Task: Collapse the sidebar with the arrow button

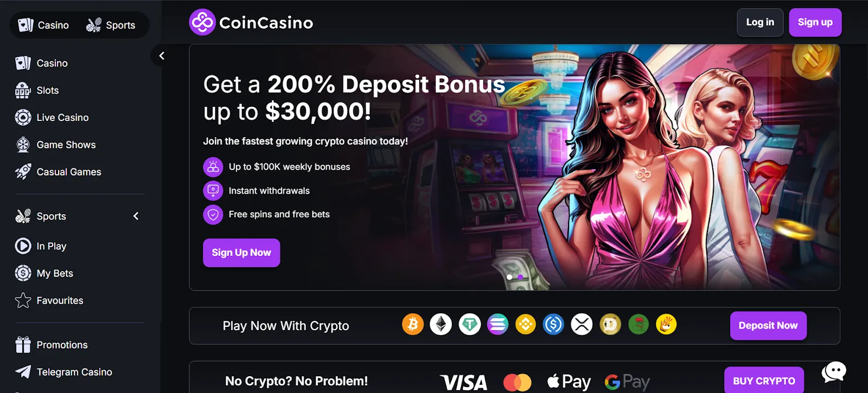Action: [x=161, y=56]
